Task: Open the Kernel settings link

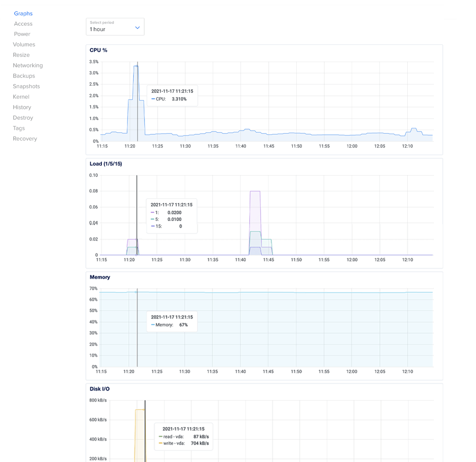Action: 21,97
